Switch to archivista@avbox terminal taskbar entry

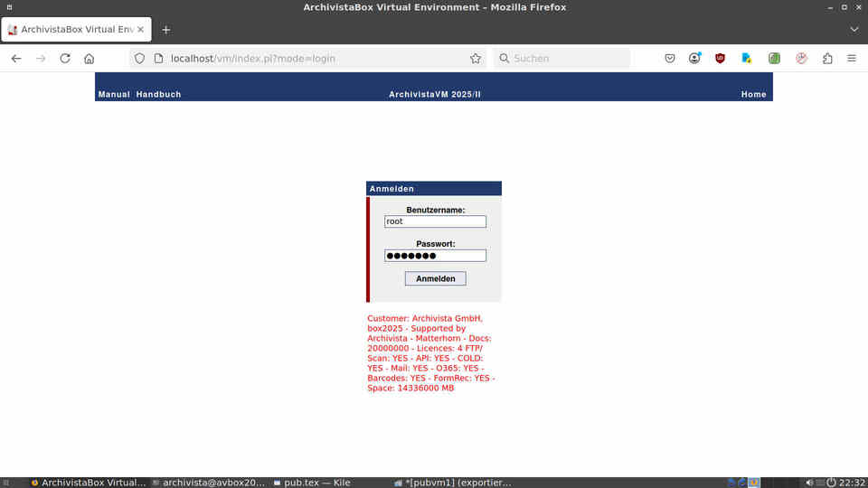pyautogui.click(x=209, y=483)
